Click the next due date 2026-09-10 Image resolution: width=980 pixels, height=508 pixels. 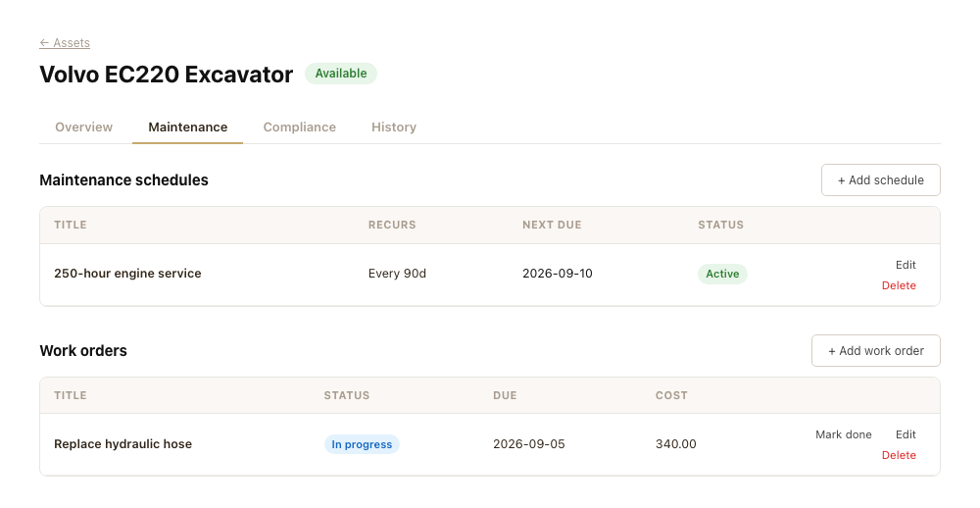click(x=558, y=274)
